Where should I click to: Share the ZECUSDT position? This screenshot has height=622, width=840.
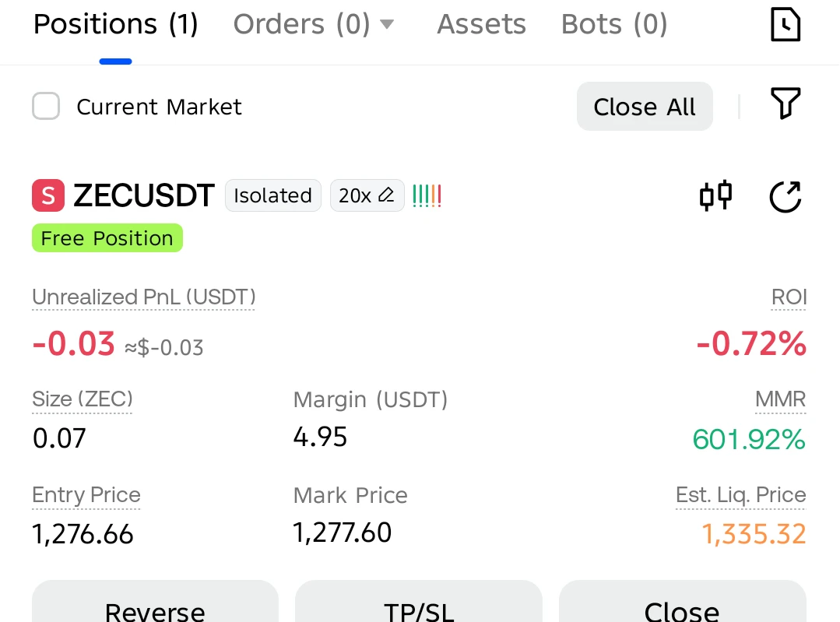pos(786,197)
